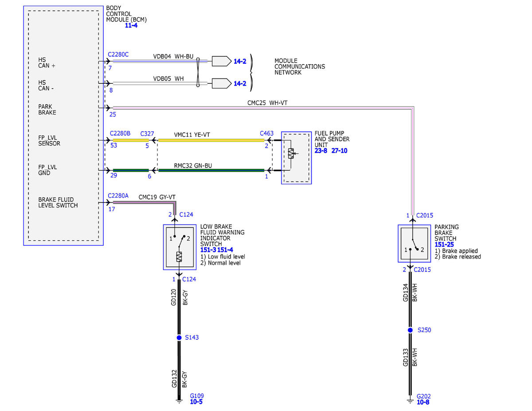This screenshot has width=532, height=411.
Task: Click the upper HS CAN+ arrow connector symbol
Action: point(221,61)
